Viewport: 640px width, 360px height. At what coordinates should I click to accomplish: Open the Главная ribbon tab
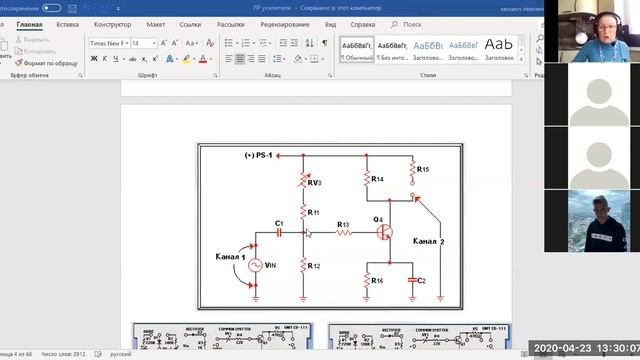tap(29, 24)
